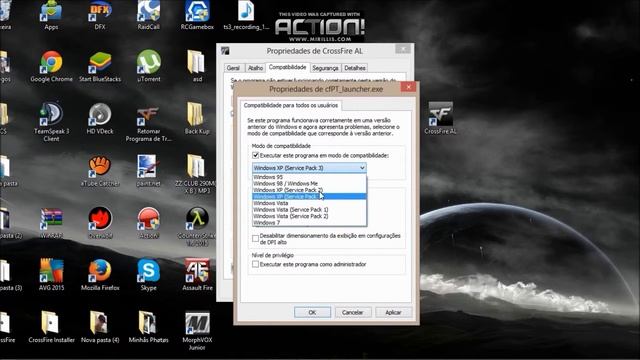Viewport: 640px width, 360px height.
Task: Uncheck run in compatibility mode checkbox
Action: click(x=256, y=155)
